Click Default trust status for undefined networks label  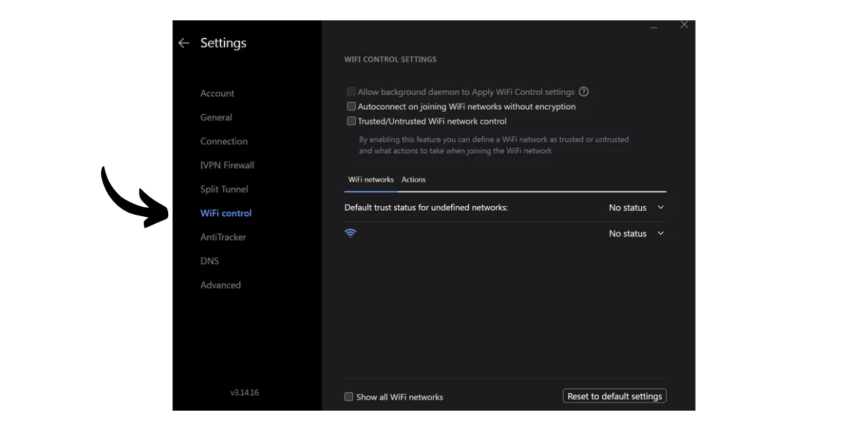426,207
